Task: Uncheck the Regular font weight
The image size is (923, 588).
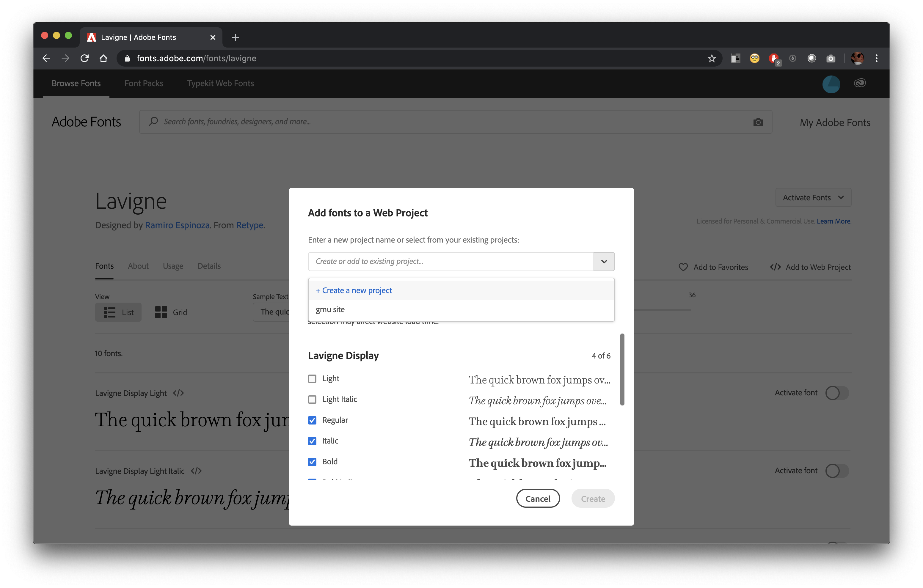Action: 312,420
